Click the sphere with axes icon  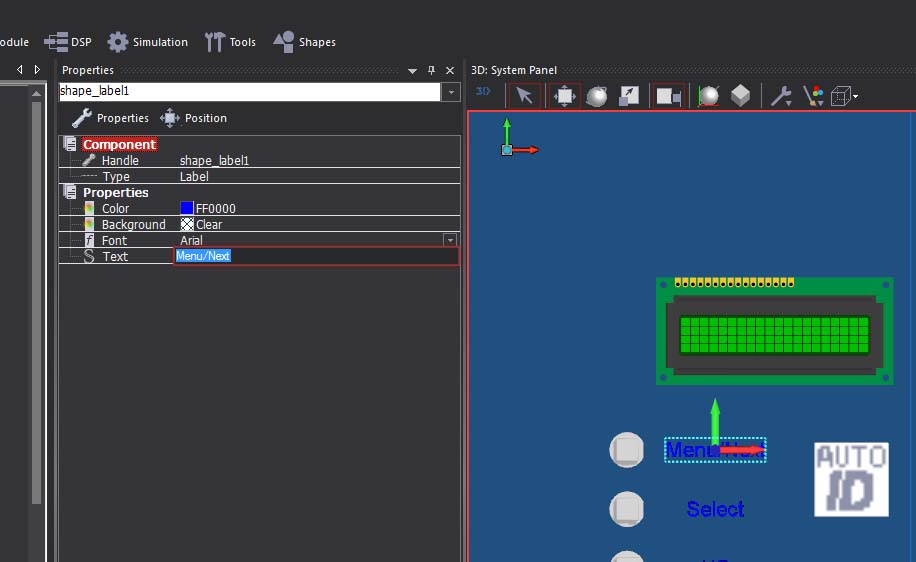708,96
